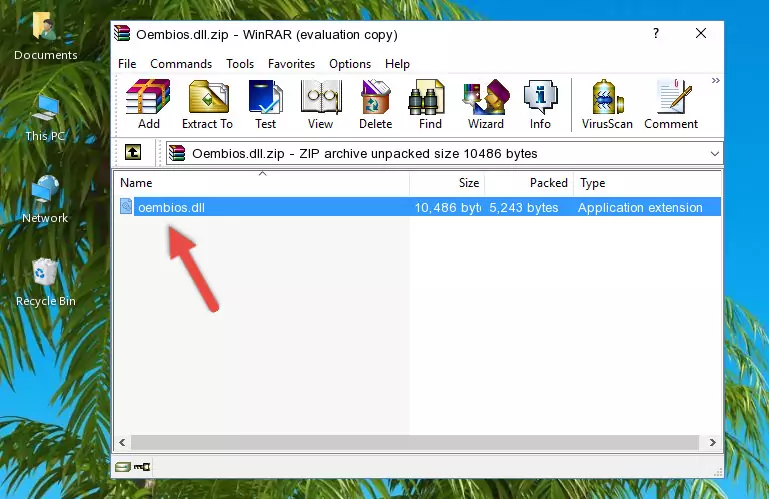Click the horizontal scrollbar left arrow
769x499 pixels.
click(x=123, y=443)
